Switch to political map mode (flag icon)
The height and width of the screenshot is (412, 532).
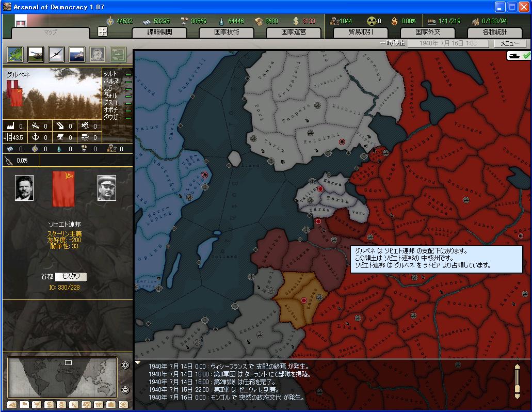coord(24,404)
